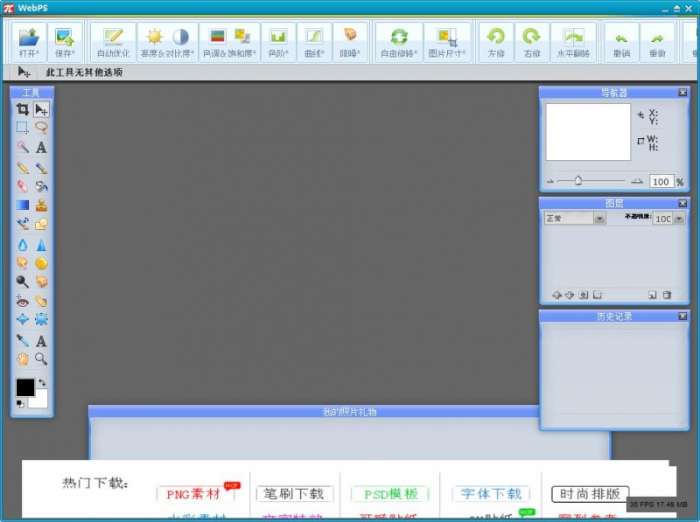Select the Crop tool in the toolbox
This screenshot has height=522, width=700.
(x=22, y=109)
